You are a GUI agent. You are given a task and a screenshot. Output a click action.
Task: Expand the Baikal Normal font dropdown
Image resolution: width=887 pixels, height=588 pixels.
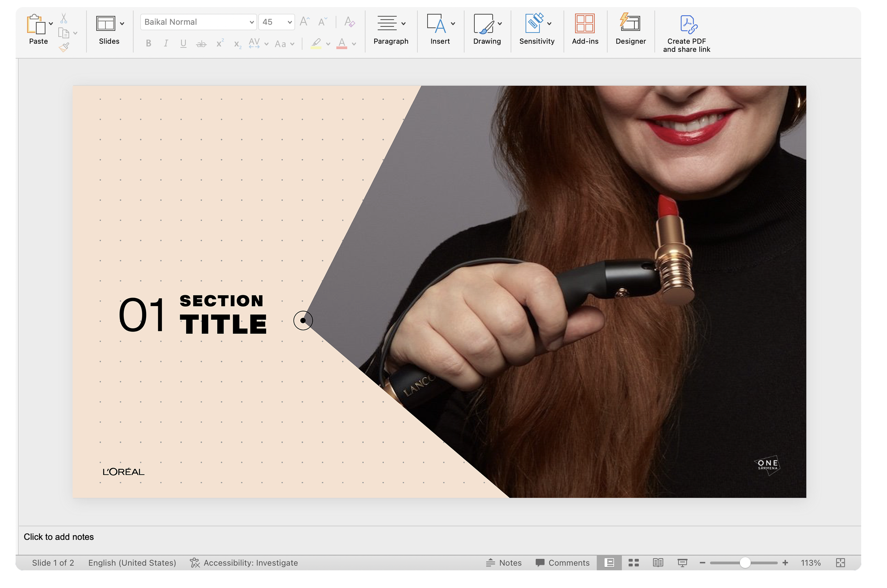pyautogui.click(x=251, y=22)
